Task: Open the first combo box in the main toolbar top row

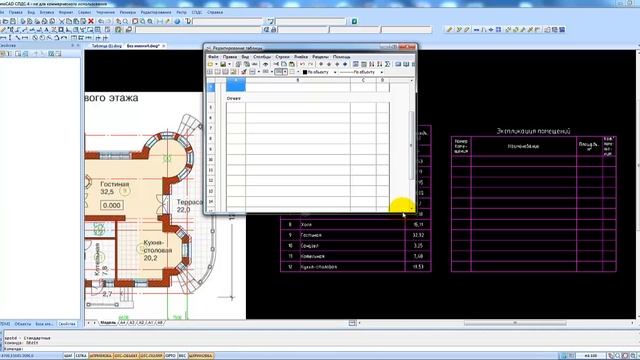Action: [228, 21]
